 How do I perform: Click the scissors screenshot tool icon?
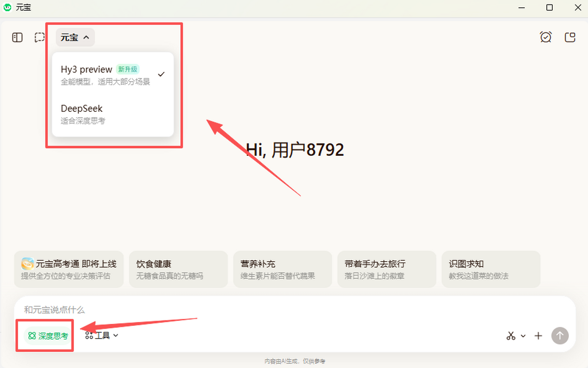pos(511,336)
